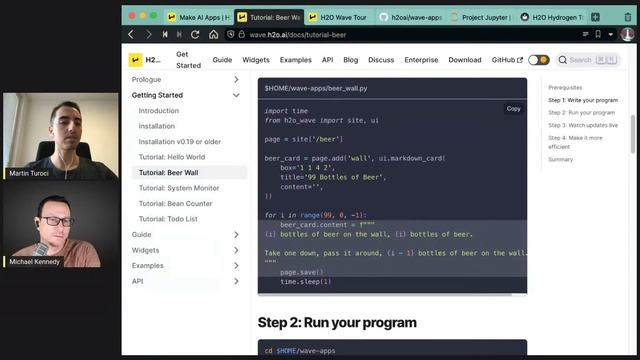Click the H2O Wave logo

click(x=136, y=60)
